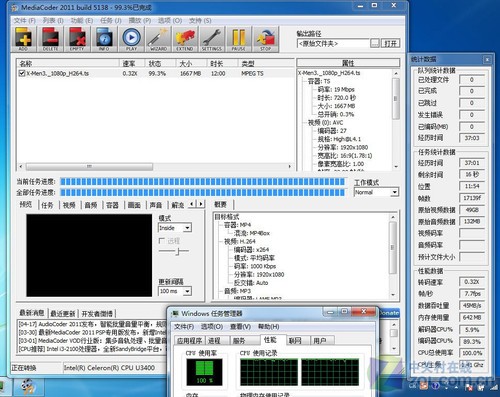Viewport: 500px width, 397px height.
Task: Toggle the checkbox below the Inside dropdown
Action: [x=162, y=241]
